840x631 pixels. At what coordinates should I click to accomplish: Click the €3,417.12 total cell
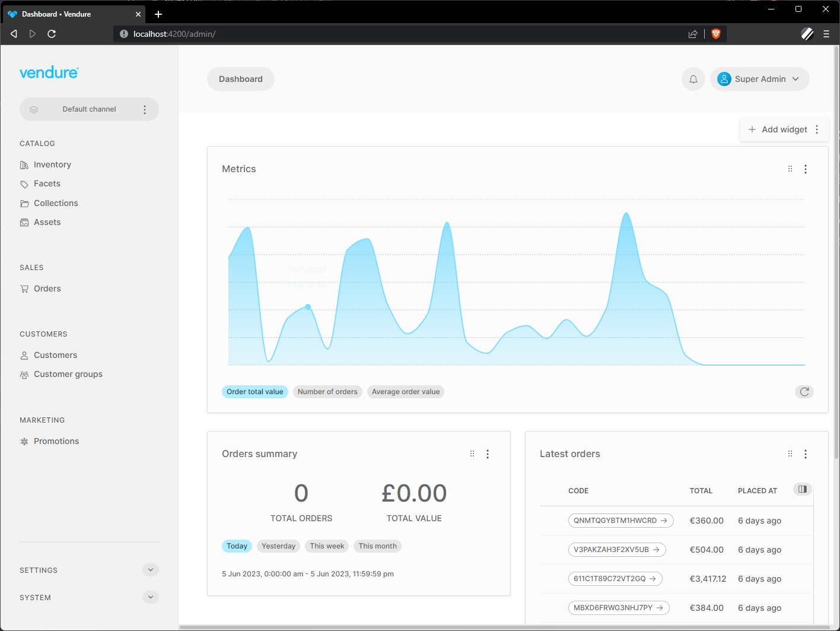pos(708,579)
